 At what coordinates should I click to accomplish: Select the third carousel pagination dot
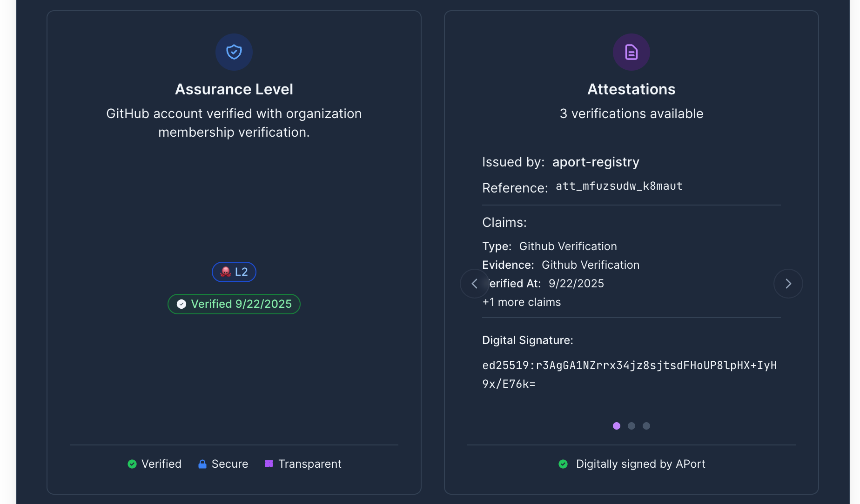point(646,426)
